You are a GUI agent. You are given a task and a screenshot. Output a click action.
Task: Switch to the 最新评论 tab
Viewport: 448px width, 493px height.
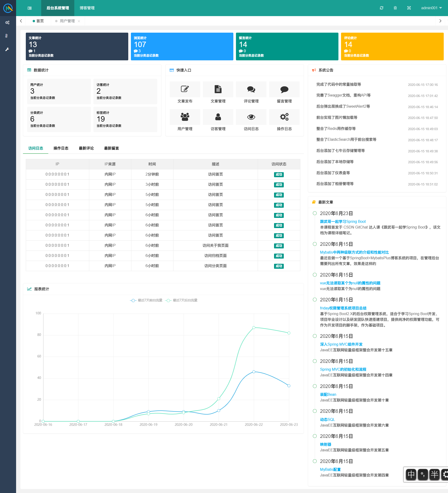click(x=86, y=148)
